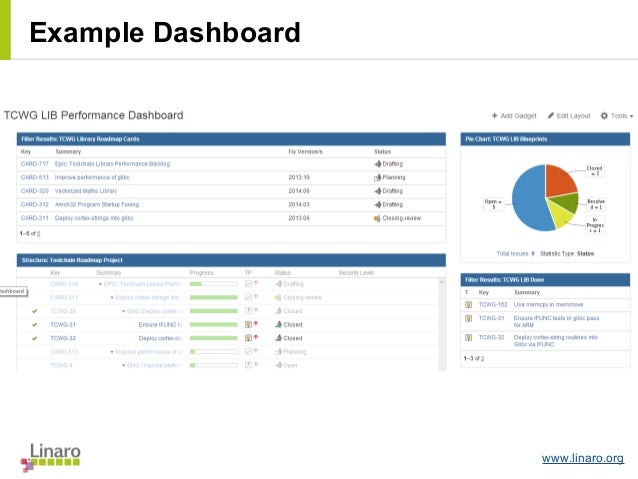
Task: Click the Progress column header in Structure
Action: [201, 273]
